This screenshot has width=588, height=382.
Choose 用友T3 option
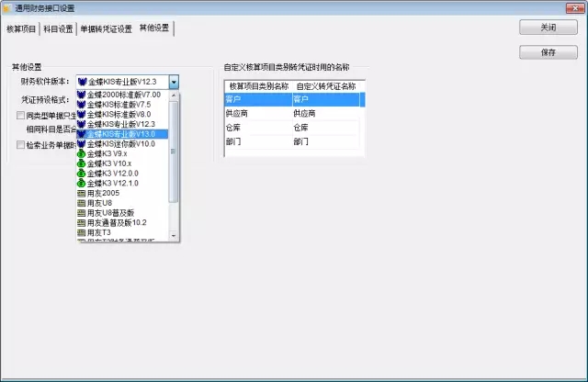(122, 233)
